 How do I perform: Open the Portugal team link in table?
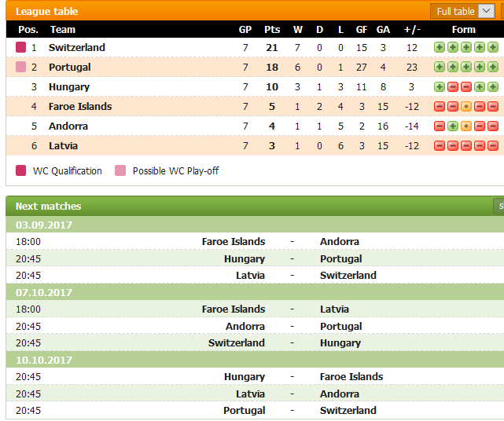click(70, 67)
